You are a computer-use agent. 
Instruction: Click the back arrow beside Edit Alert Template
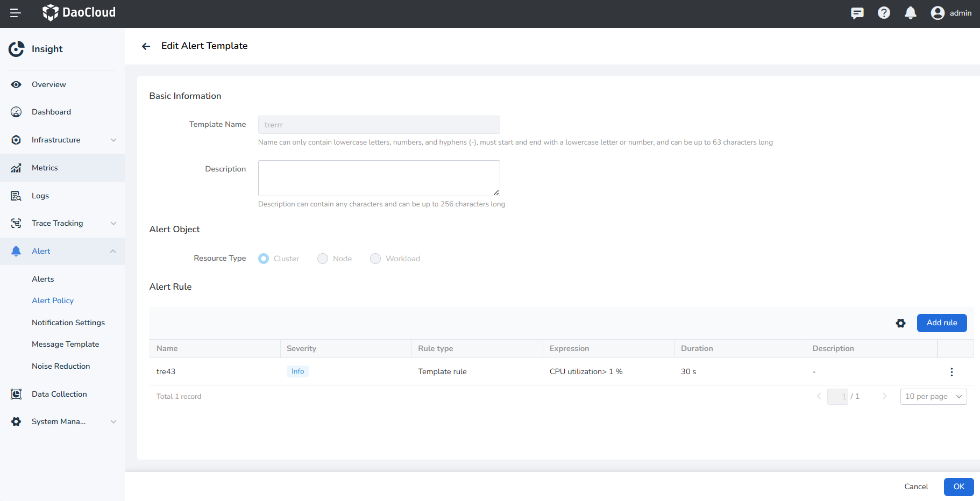[x=146, y=46]
